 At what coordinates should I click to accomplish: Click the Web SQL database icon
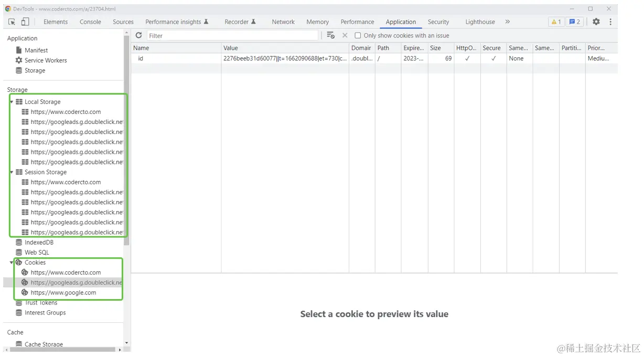pos(19,252)
